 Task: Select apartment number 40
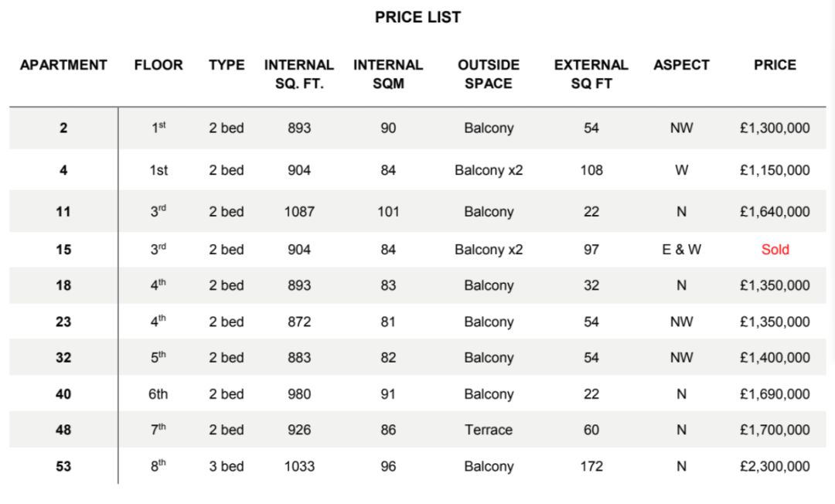tap(63, 393)
